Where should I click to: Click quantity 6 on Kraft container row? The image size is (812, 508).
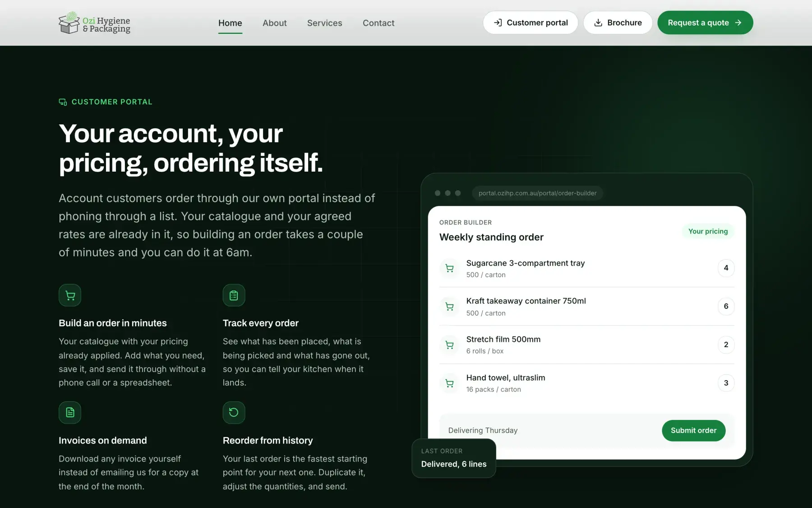726,306
